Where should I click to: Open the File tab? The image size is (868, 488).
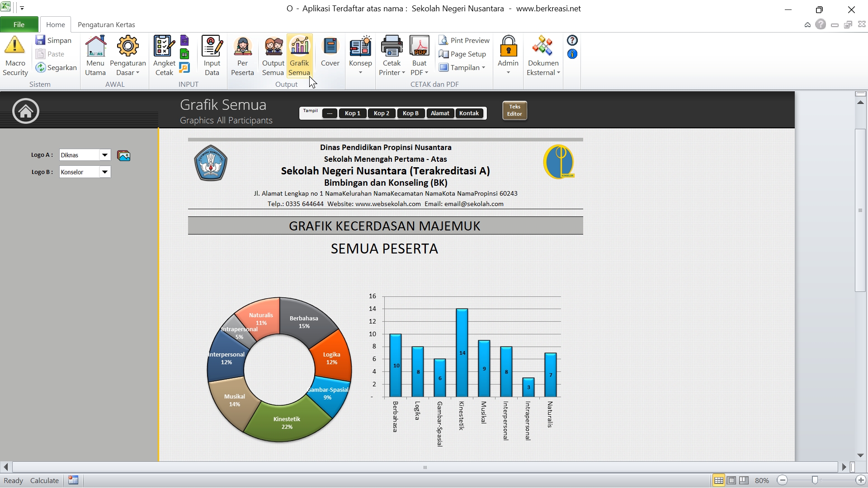19,24
